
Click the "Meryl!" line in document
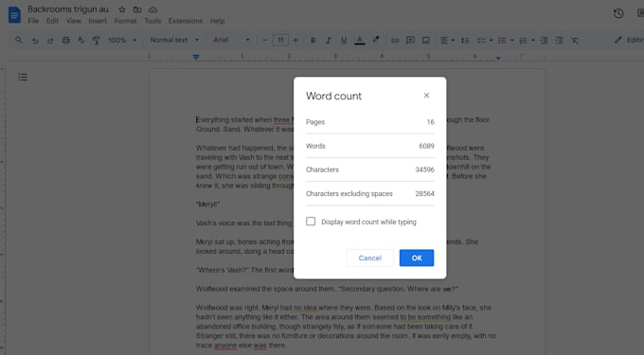[x=207, y=204]
